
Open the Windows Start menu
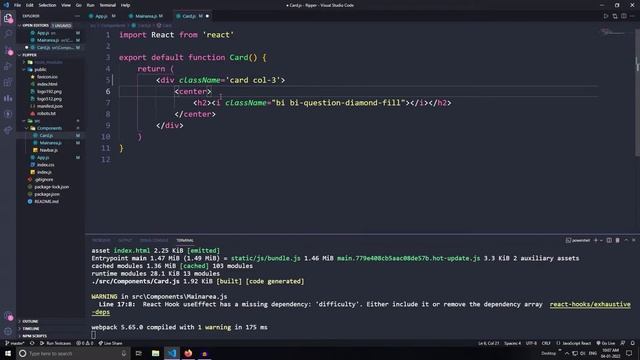click(x=8, y=353)
